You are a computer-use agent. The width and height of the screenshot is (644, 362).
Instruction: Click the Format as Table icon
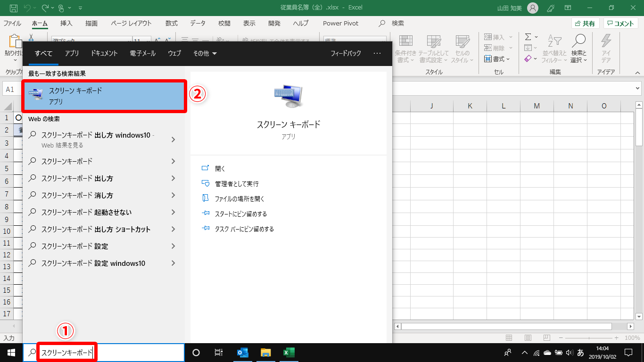point(433,41)
